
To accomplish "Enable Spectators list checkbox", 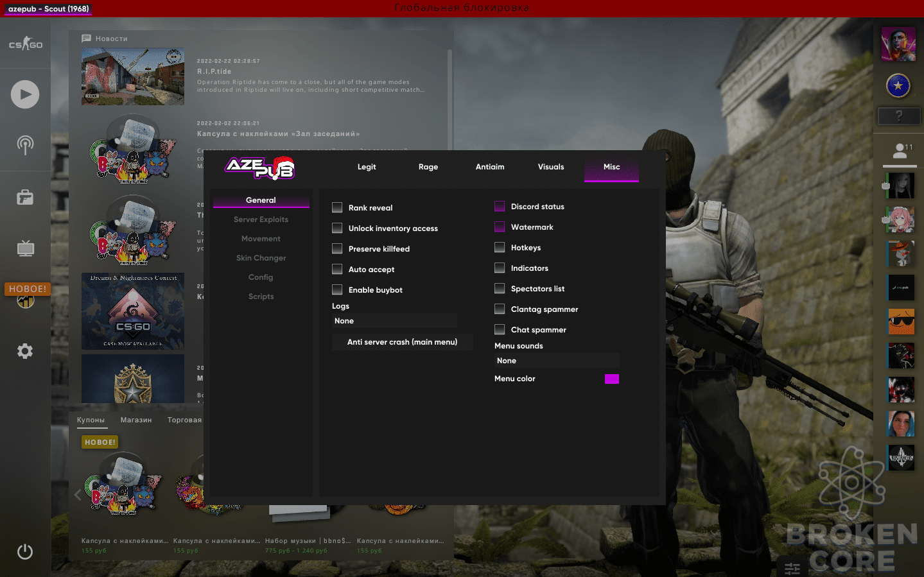I will [500, 288].
